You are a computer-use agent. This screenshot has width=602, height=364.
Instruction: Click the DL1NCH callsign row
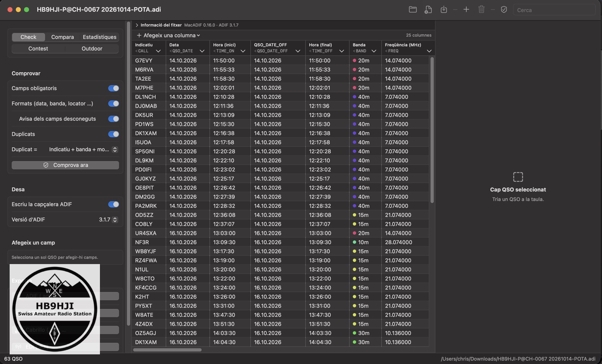[145, 97]
